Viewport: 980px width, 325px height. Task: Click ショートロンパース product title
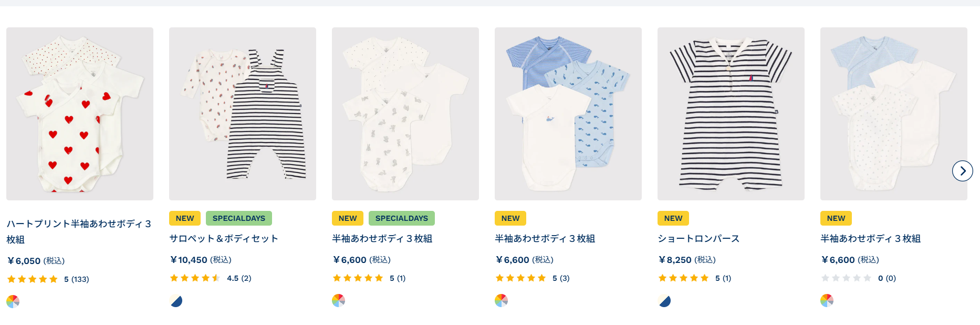click(x=698, y=239)
